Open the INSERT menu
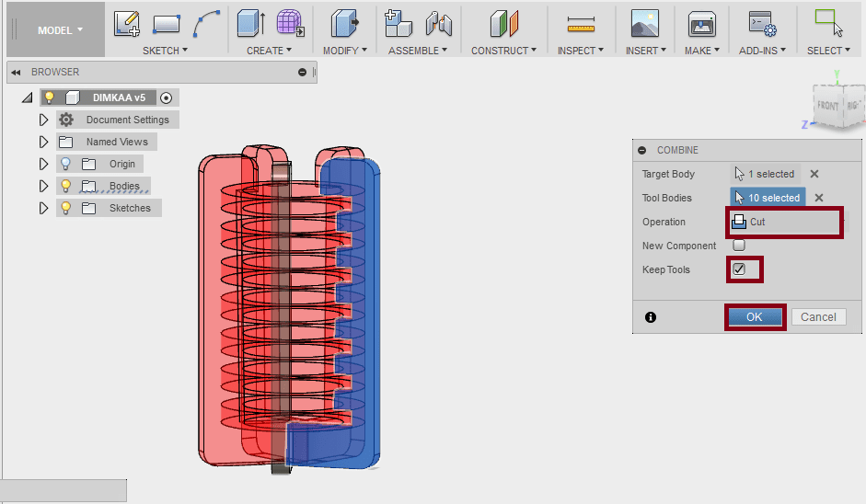This screenshot has width=866, height=504. click(646, 51)
